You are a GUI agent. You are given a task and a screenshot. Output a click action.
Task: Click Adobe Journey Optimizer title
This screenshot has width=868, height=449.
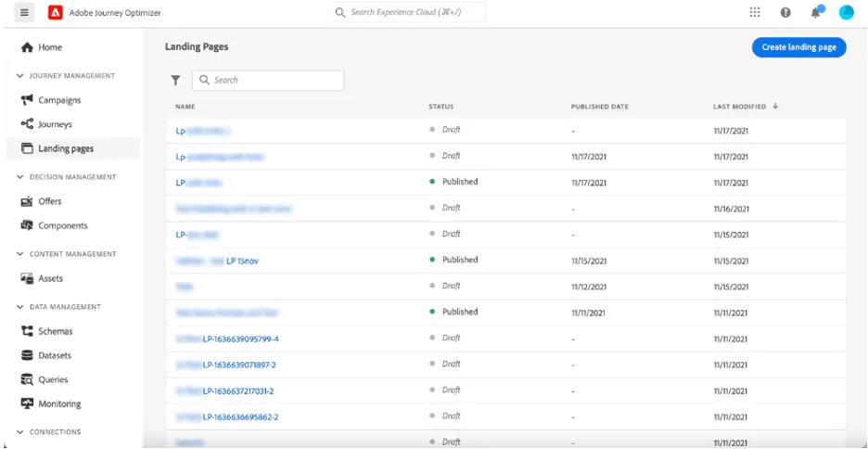point(115,13)
